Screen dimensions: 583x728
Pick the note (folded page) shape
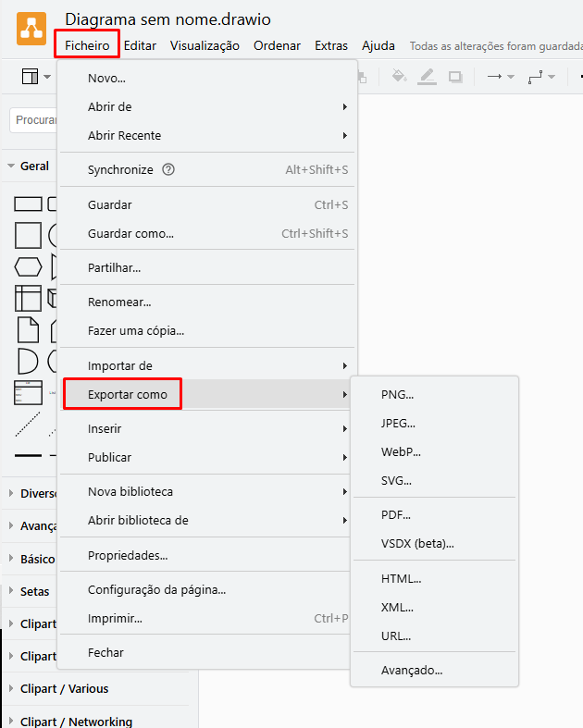[28, 329]
